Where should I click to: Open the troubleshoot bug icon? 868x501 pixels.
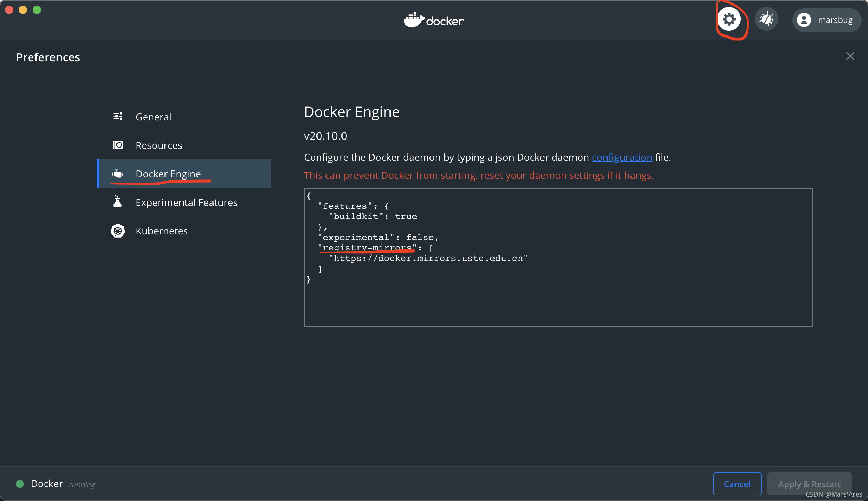click(766, 19)
